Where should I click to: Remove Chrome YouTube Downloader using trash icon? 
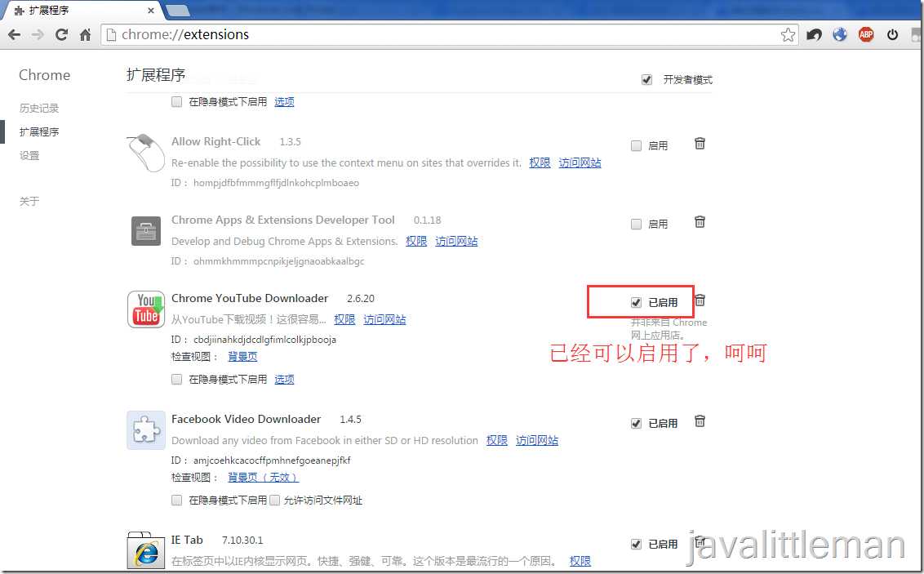click(x=700, y=300)
